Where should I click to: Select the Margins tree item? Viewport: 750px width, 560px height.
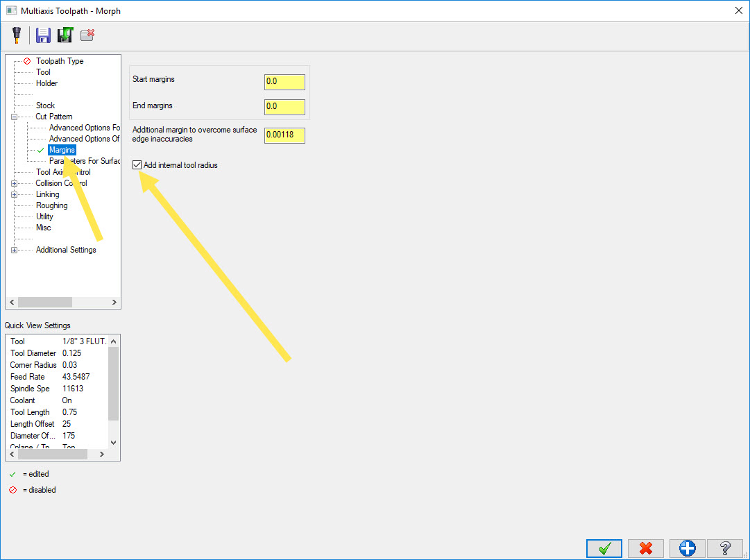coord(62,150)
